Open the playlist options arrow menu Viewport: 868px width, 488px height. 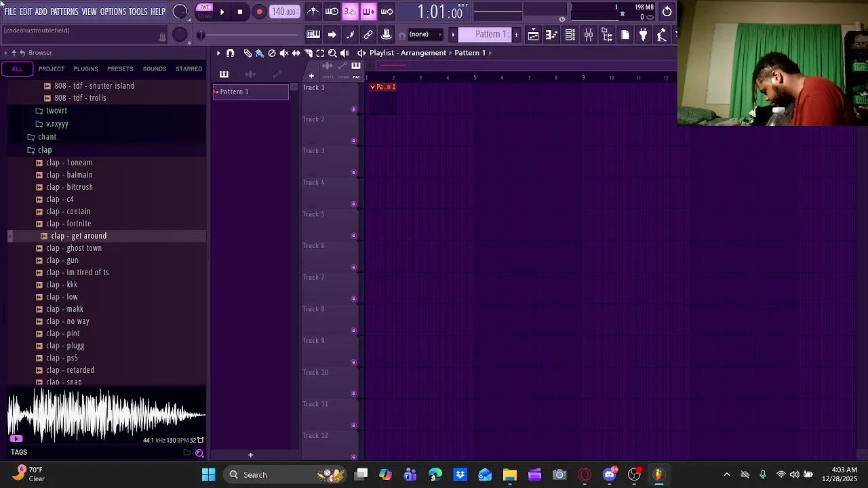(218, 53)
